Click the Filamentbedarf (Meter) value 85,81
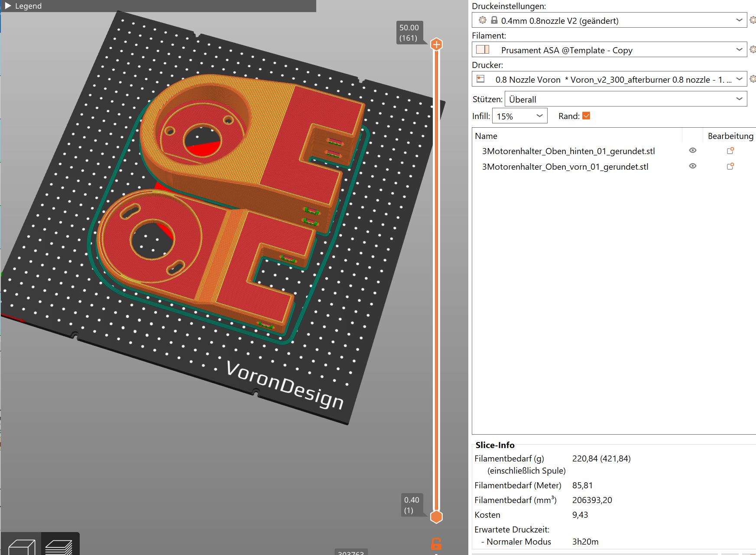 coord(582,485)
